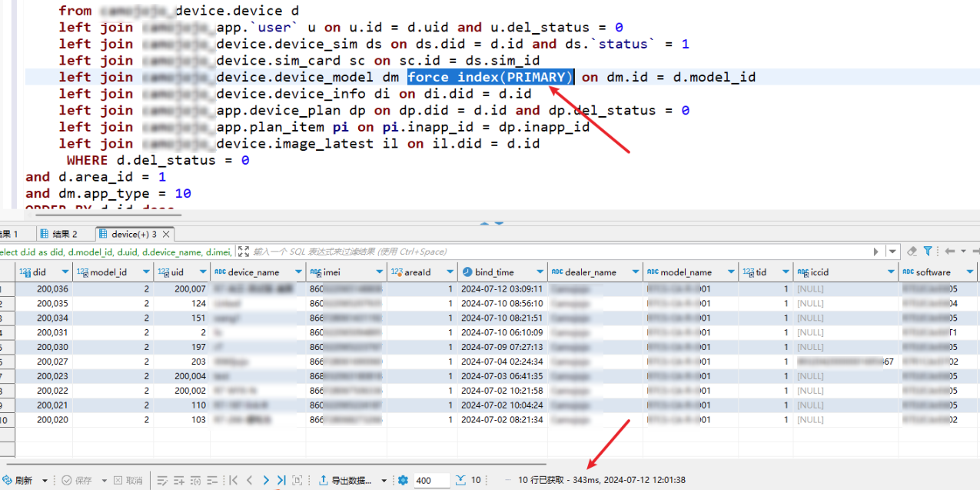Viewport: 980px width, 490px height.
Task: Jump to the last row icon
Action: click(x=281, y=480)
